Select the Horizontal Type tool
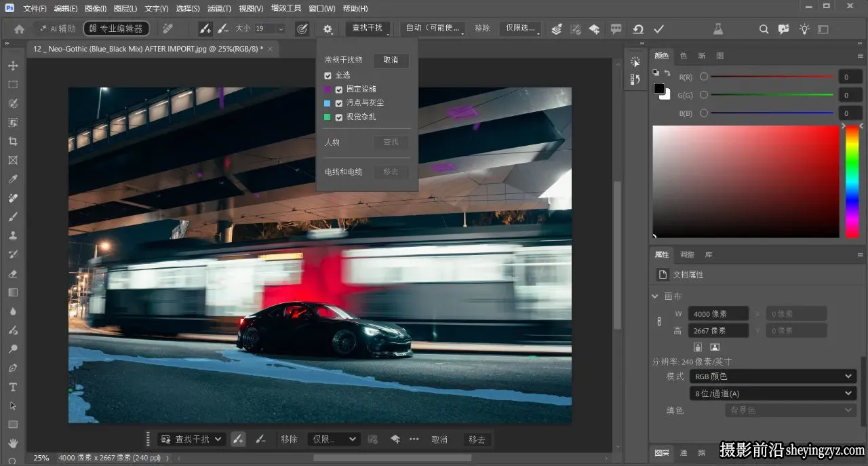Viewport: 868px width, 466px height. (x=13, y=387)
